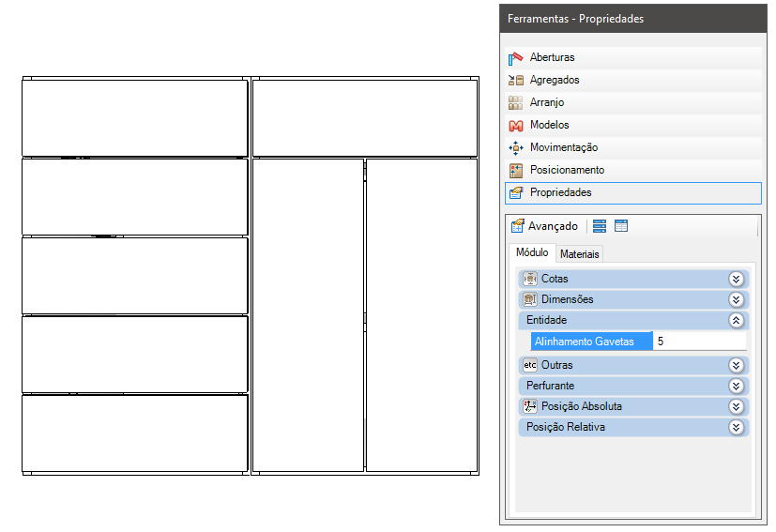The image size is (776, 532).
Task: Click the Perfurante section header text
Action: tap(550, 387)
